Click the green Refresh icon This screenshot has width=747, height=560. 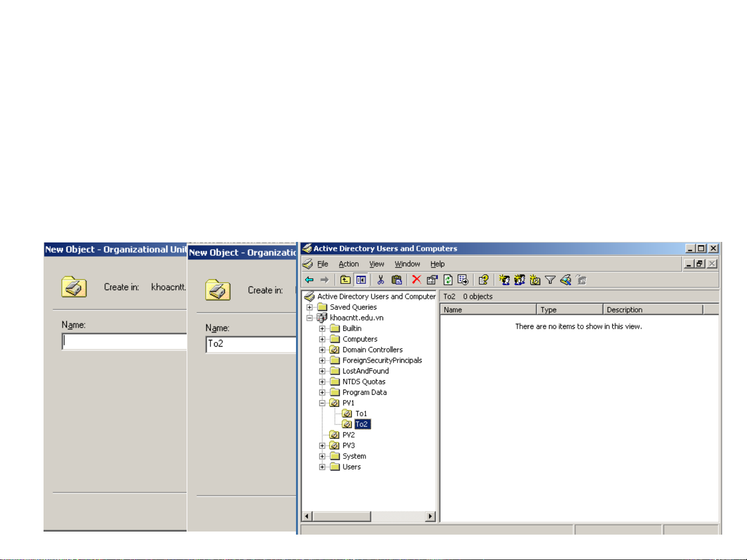coord(448,280)
